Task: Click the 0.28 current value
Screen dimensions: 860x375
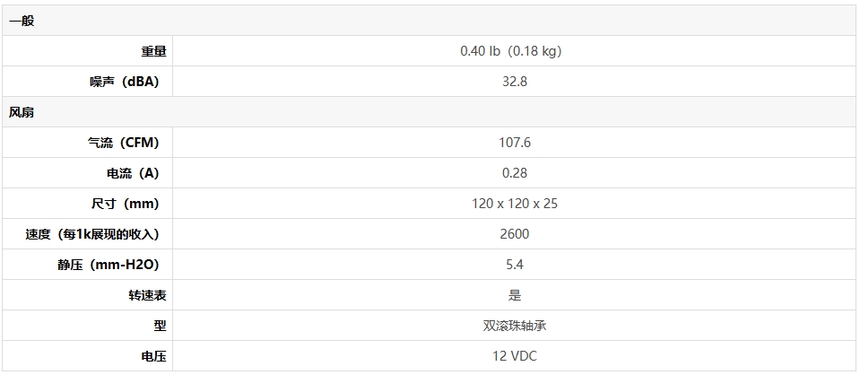Action: pyautogui.click(x=514, y=174)
